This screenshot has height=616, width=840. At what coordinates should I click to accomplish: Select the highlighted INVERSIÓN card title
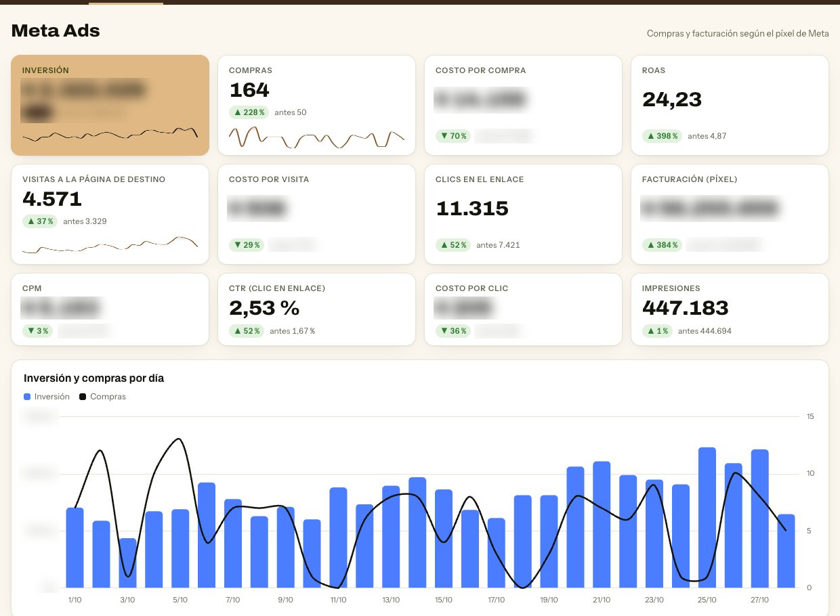pyautogui.click(x=45, y=70)
